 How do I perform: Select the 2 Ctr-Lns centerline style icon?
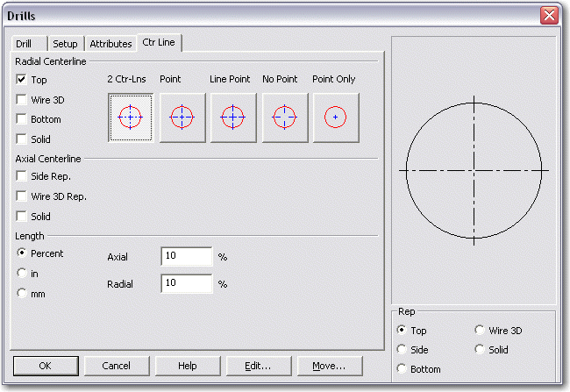click(x=131, y=118)
